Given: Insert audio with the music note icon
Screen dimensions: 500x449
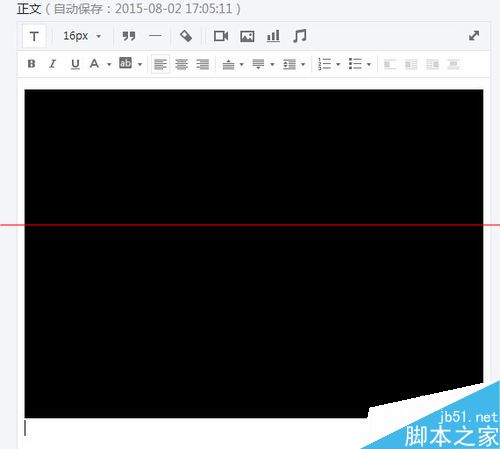Looking at the screenshot, I should [299, 36].
